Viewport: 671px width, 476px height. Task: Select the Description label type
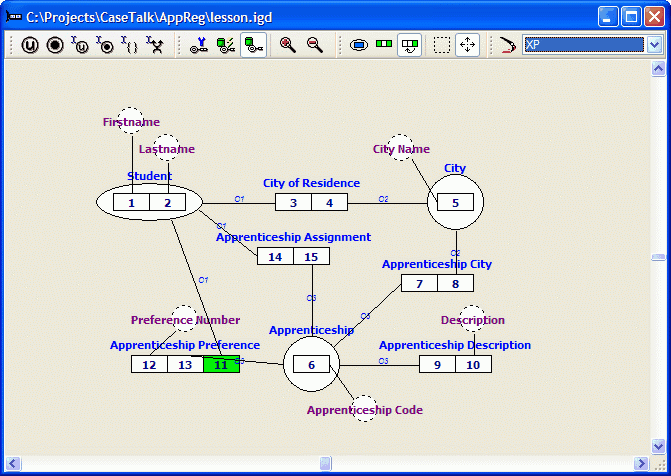point(473,320)
